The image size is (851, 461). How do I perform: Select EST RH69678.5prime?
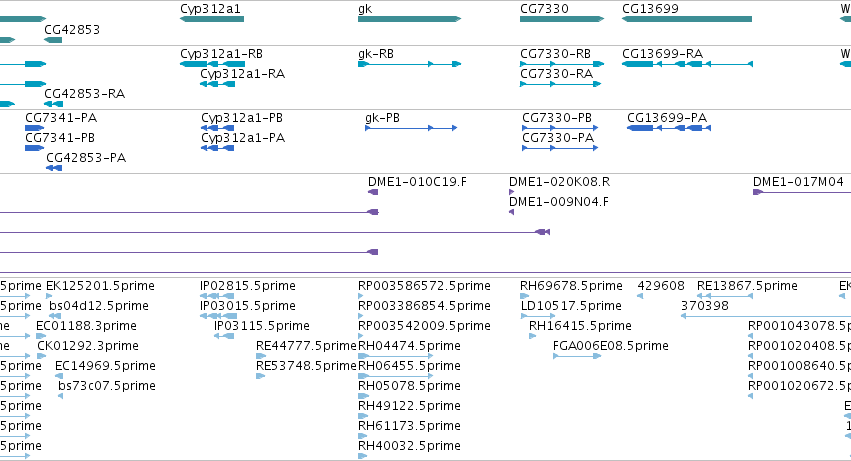571,286
